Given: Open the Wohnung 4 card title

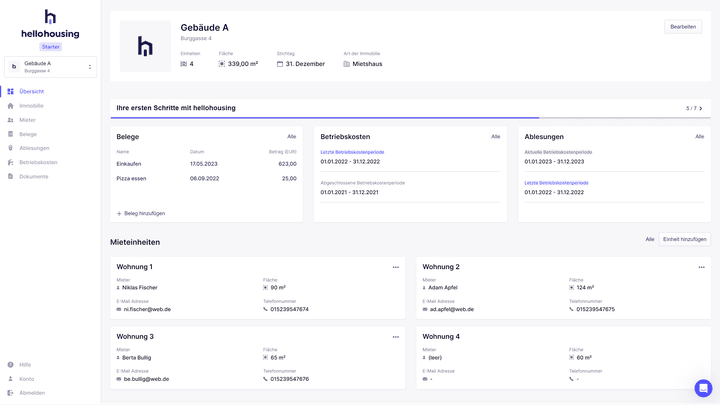Looking at the screenshot, I should [441, 337].
